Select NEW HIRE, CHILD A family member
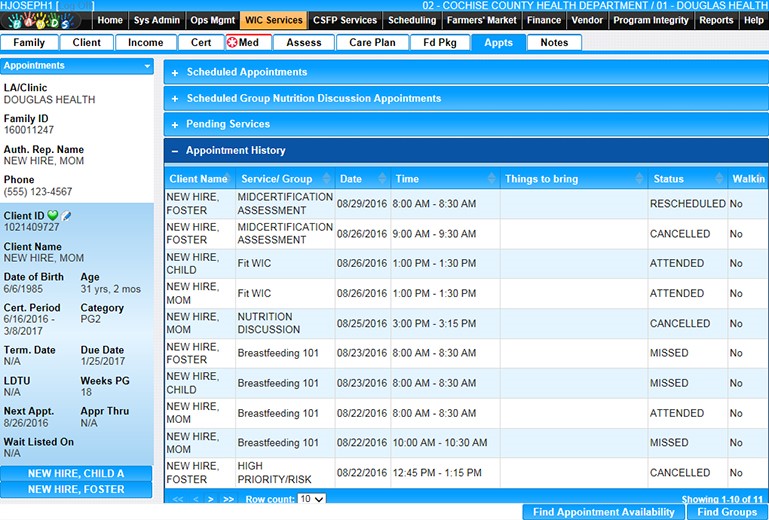The image size is (769, 520). pos(76,474)
